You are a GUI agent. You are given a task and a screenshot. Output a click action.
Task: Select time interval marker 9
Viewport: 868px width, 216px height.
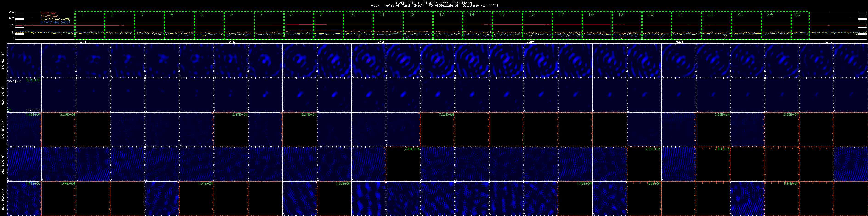click(321, 14)
